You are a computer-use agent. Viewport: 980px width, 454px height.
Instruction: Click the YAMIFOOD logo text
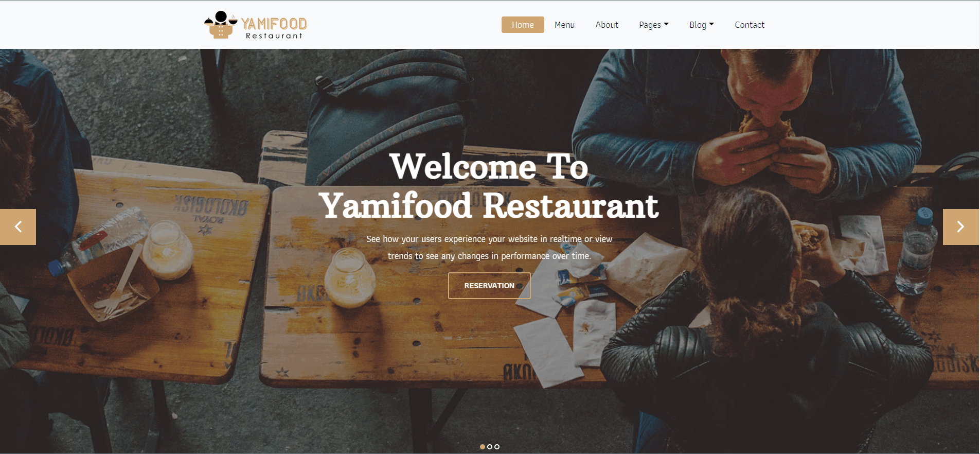[274, 24]
